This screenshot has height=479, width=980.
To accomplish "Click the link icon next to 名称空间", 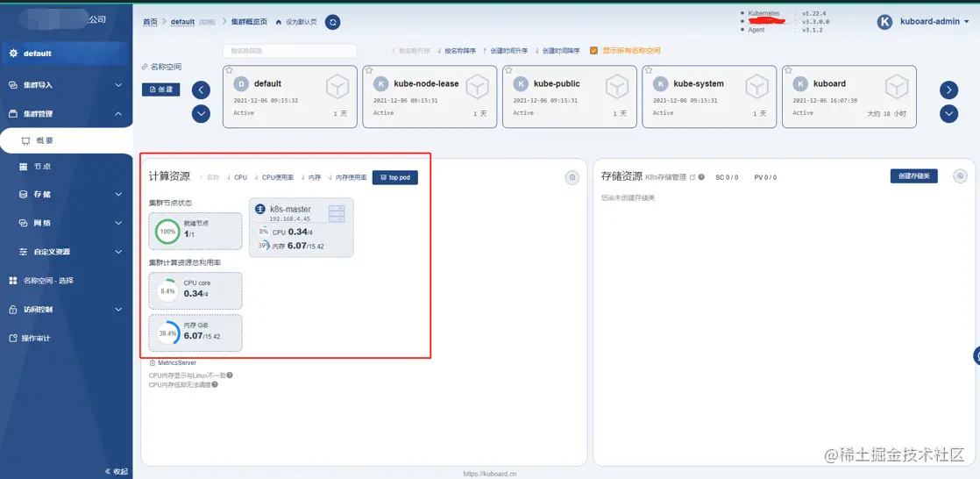I will (145, 67).
